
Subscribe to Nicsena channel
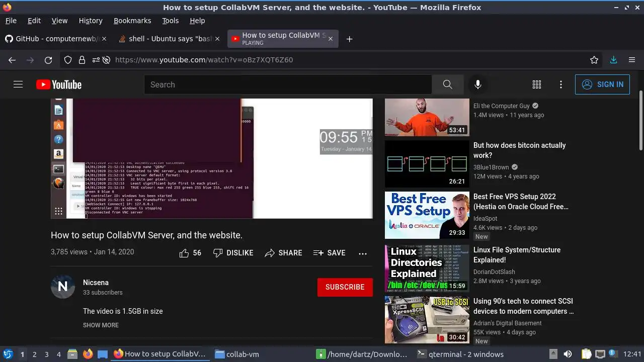click(x=345, y=287)
